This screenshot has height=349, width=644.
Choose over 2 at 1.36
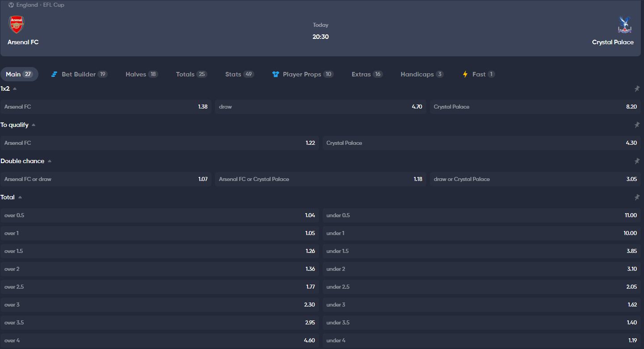(160, 269)
